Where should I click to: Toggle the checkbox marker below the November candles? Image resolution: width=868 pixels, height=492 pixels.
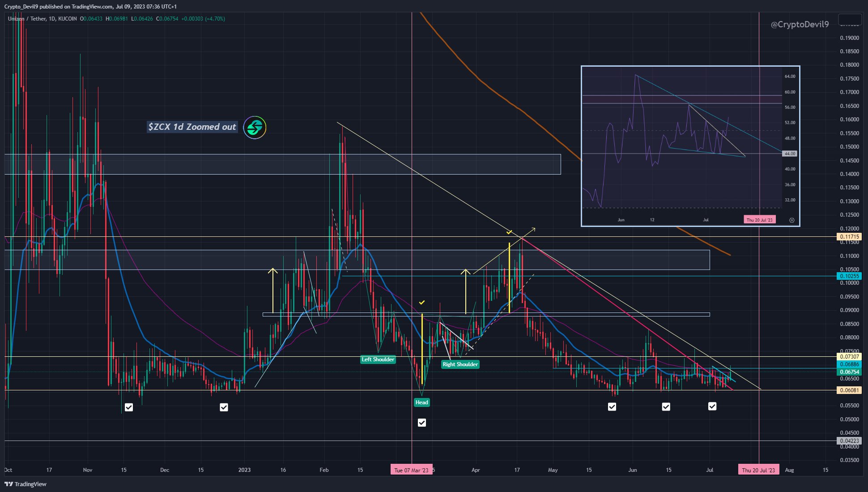tap(129, 407)
